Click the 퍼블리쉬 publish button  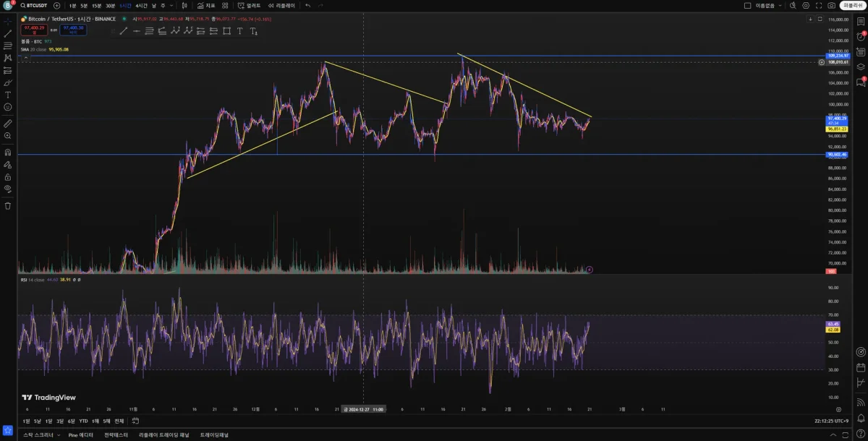853,5
